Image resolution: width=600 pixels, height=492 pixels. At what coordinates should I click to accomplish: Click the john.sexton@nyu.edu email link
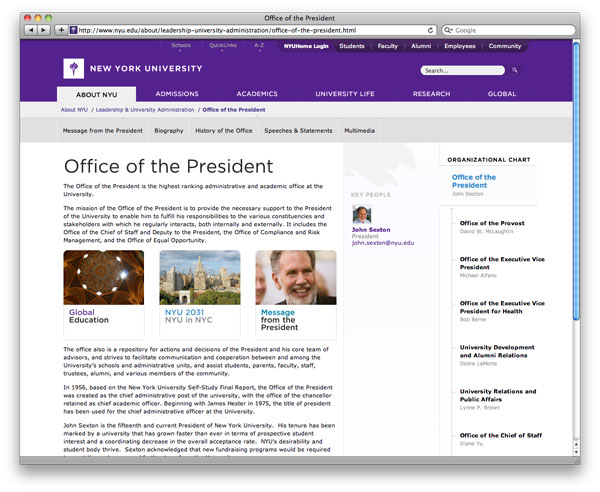click(382, 243)
